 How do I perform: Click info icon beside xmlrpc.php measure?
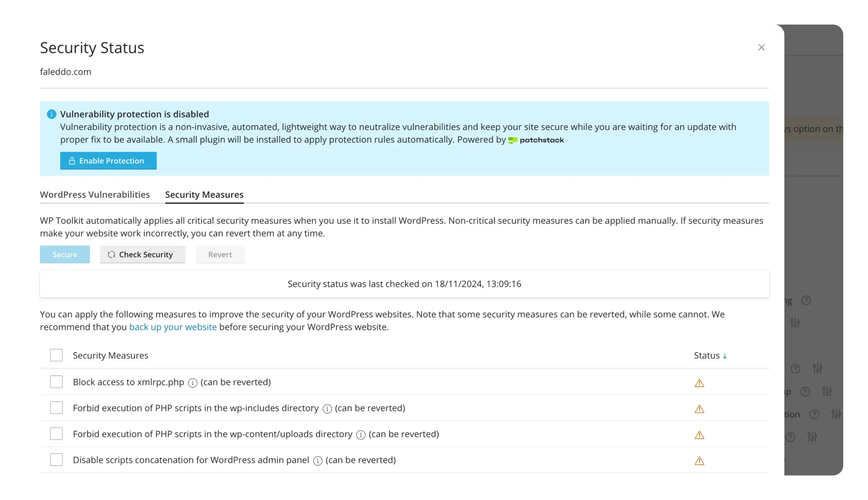(193, 383)
